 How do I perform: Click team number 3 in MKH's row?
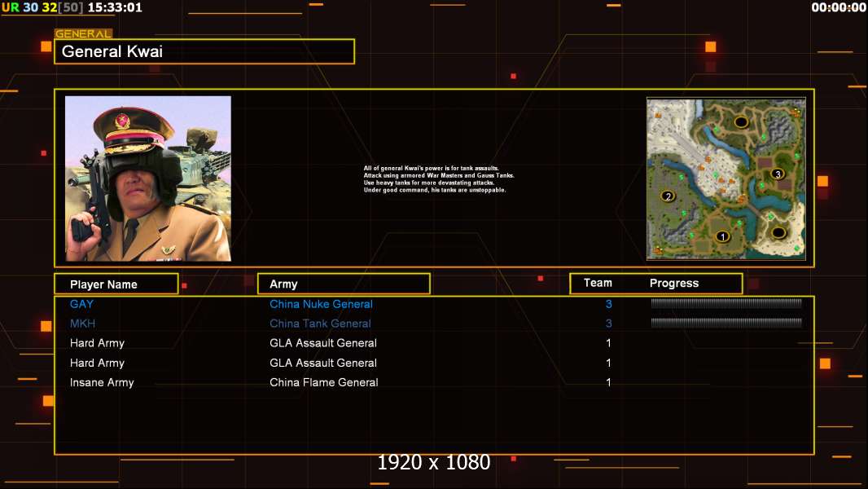(609, 324)
